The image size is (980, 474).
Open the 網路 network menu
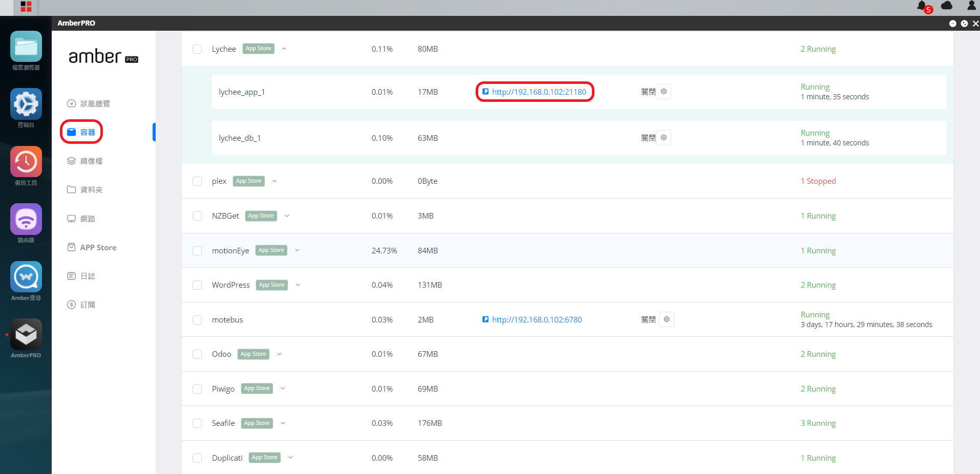click(81, 219)
